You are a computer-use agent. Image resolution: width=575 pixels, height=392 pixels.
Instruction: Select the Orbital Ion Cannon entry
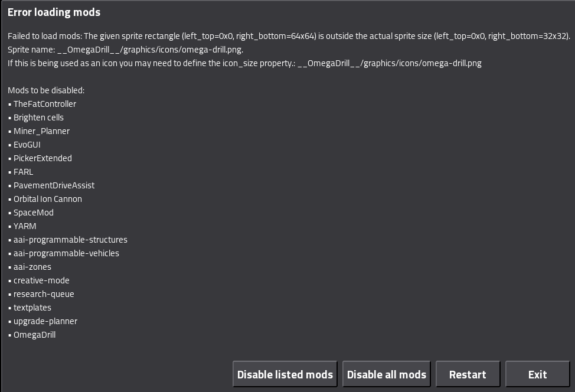[48, 199]
